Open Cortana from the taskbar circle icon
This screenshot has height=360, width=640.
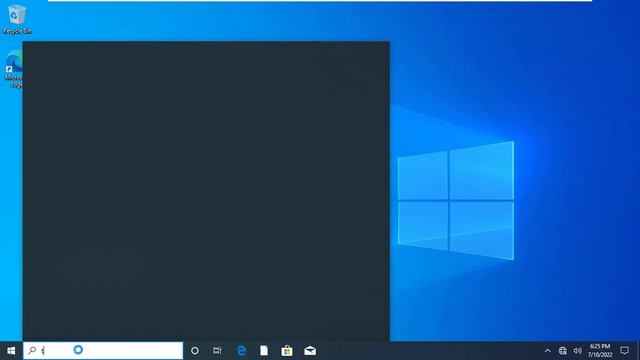[x=195, y=351]
